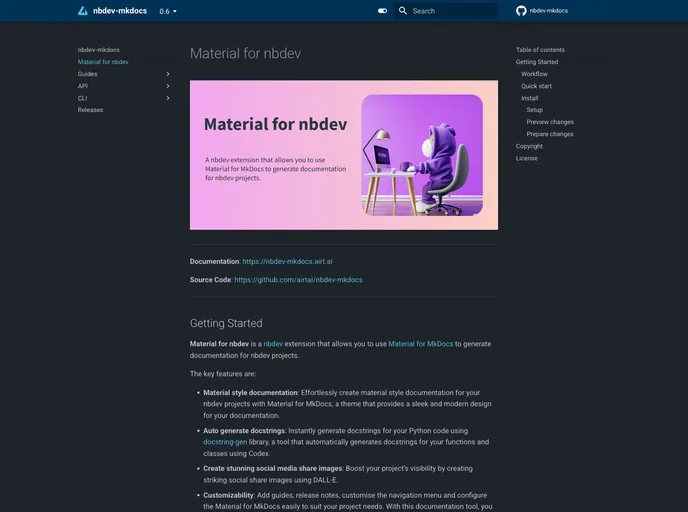Click the Material for nbdev banner image

344,155
